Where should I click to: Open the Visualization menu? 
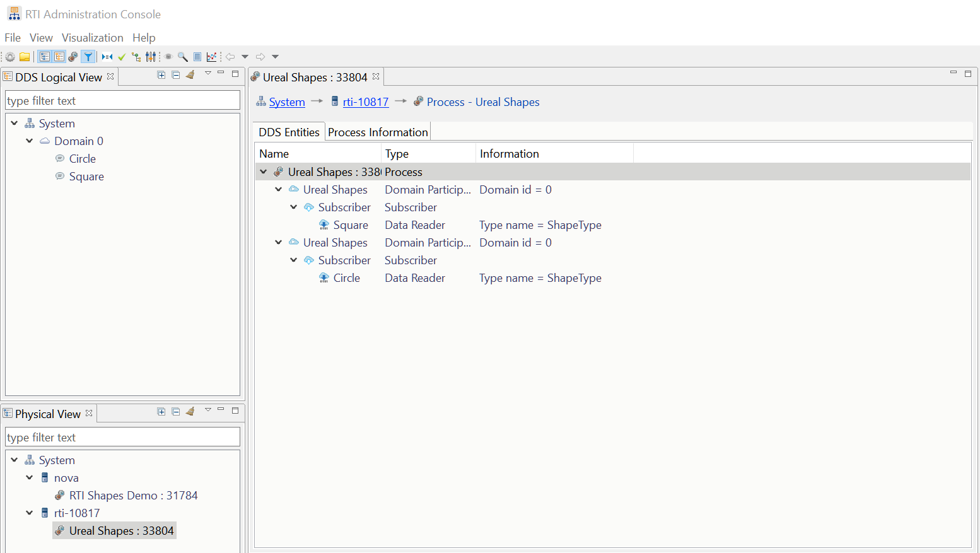pos(93,38)
